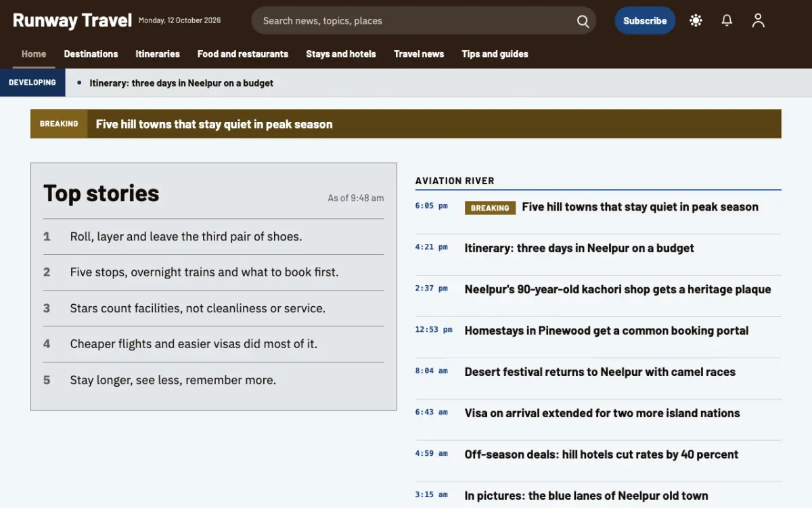Go to Food and restaurants section
812x508 pixels.
coord(243,54)
